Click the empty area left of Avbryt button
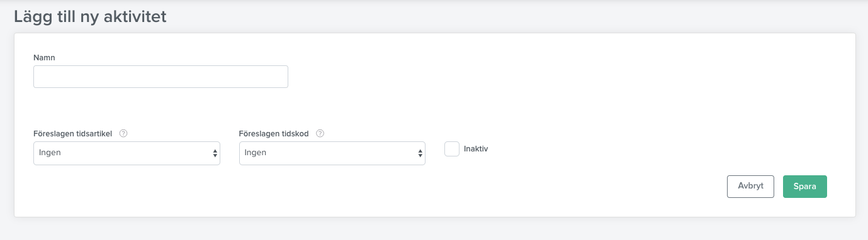868x240 pixels. (566, 187)
